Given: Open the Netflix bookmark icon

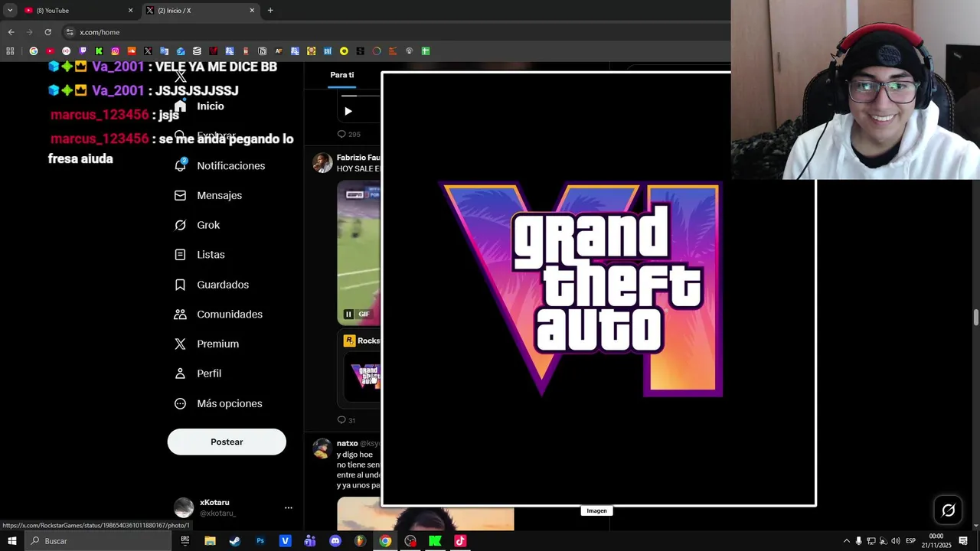Looking at the screenshot, I should tap(214, 51).
